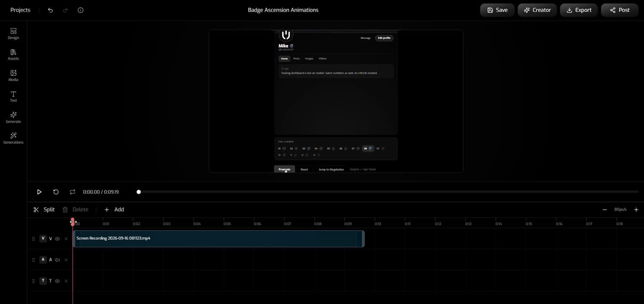Save the project
This screenshot has width=644, height=304.
[497, 10]
